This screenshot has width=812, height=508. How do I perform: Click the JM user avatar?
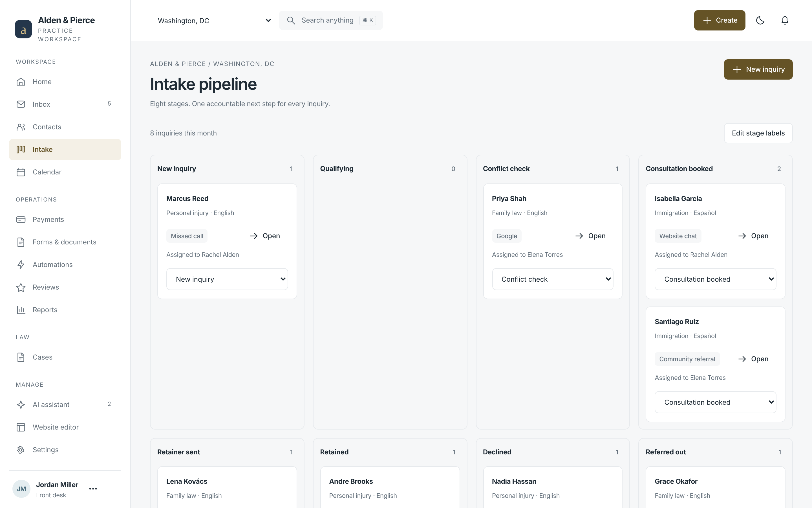coord(21,489)
